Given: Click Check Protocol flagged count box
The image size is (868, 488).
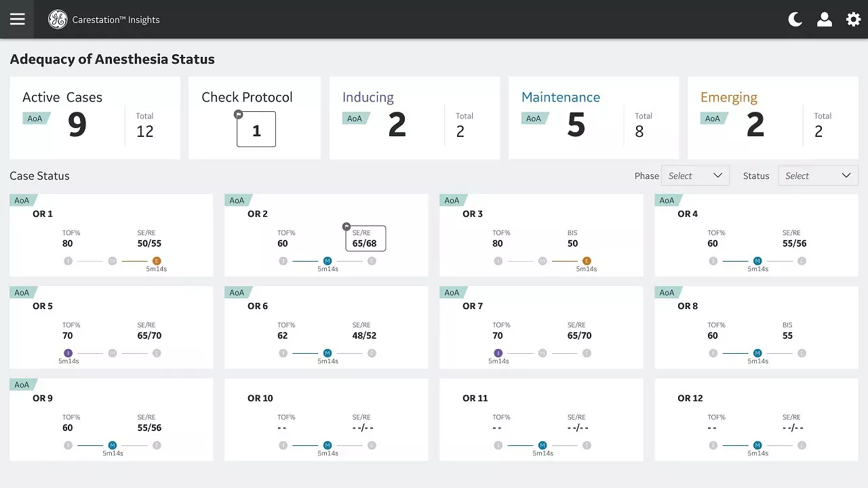Looking at the screenshot, I should 256,129.
